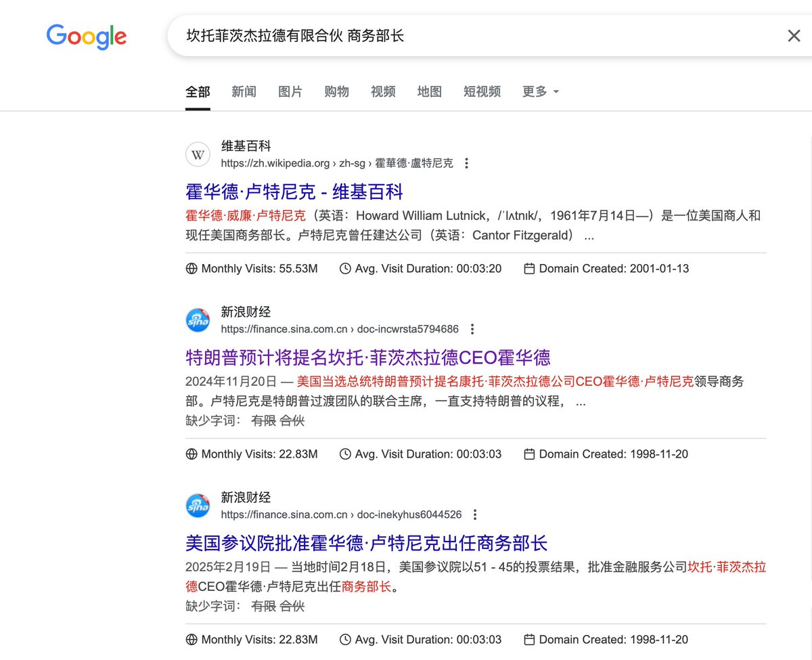Click the clock icon in the 特朗普预计将提名 result stats
Viewport: 812px width, 660px height.
point(345,454)
